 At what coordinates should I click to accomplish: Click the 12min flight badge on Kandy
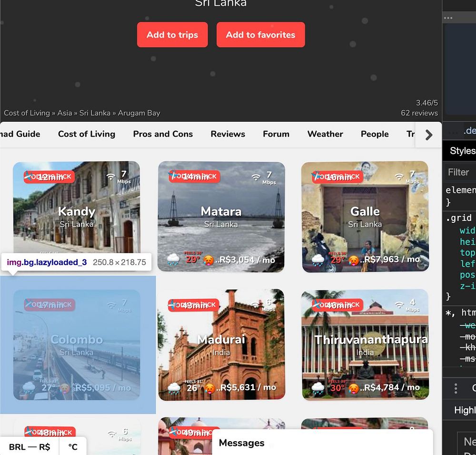49,177
